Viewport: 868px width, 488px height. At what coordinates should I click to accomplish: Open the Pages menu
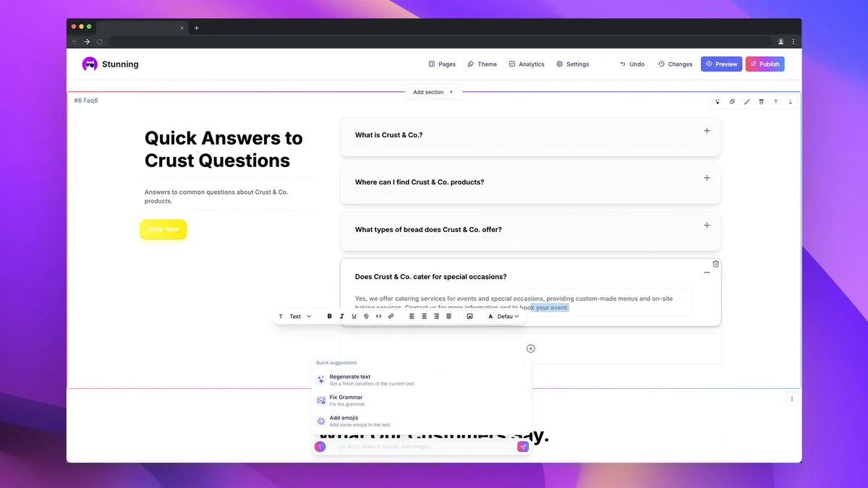click(442, 64)
